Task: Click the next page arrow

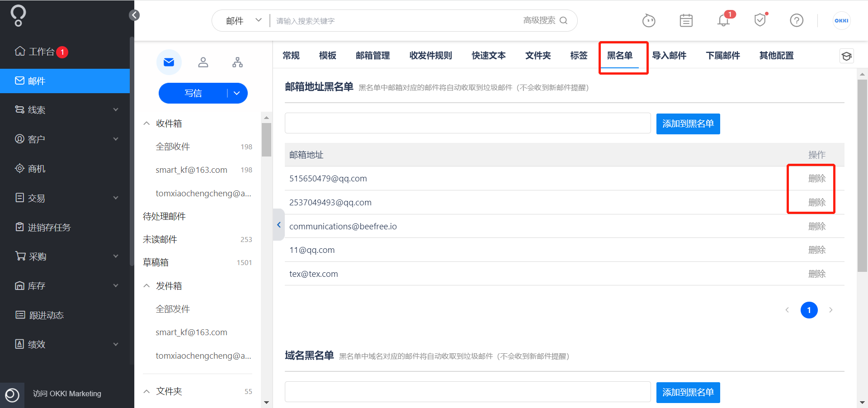Action: tap(830, 310)
